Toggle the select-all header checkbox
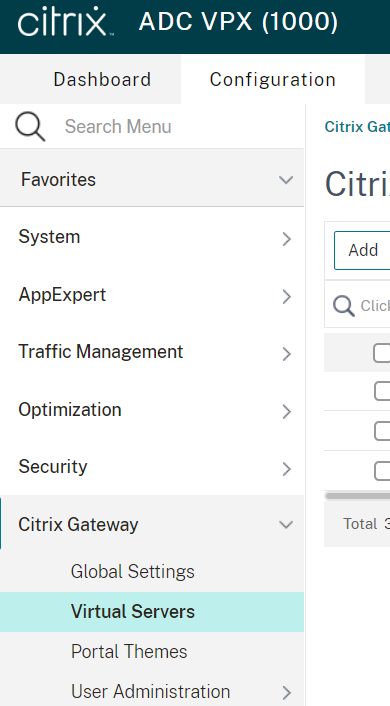The width and height of the screenshot is (390, 706). tap(382, 353)
